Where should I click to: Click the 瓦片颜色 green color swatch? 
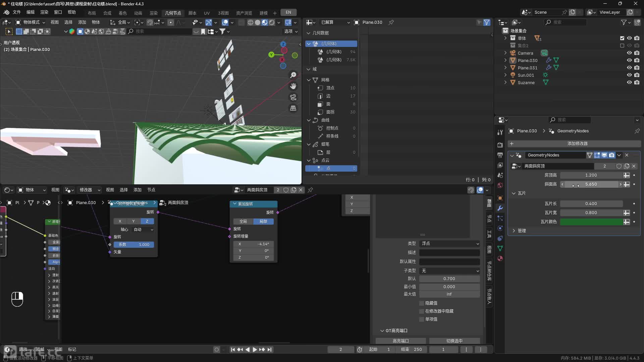coord(591,222)
